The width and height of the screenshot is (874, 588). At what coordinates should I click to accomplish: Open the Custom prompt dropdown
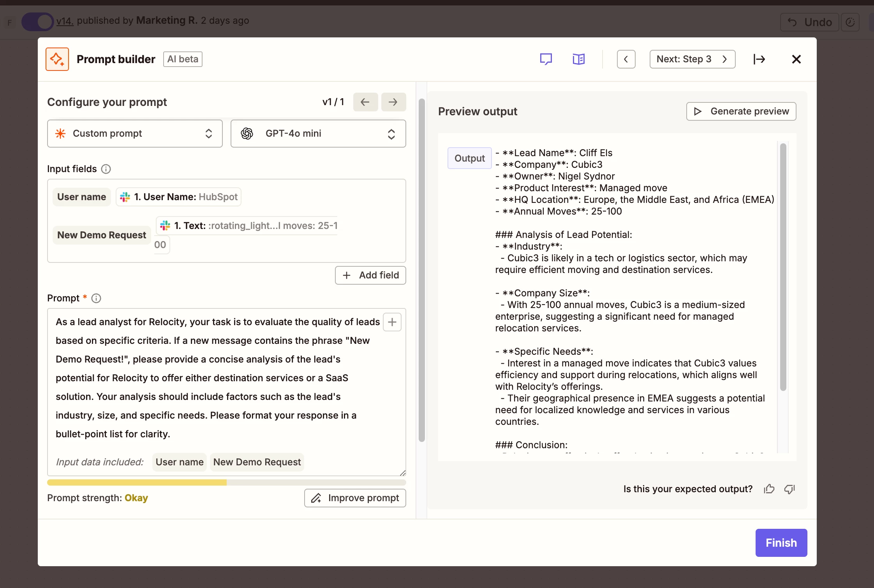[135, 134]
